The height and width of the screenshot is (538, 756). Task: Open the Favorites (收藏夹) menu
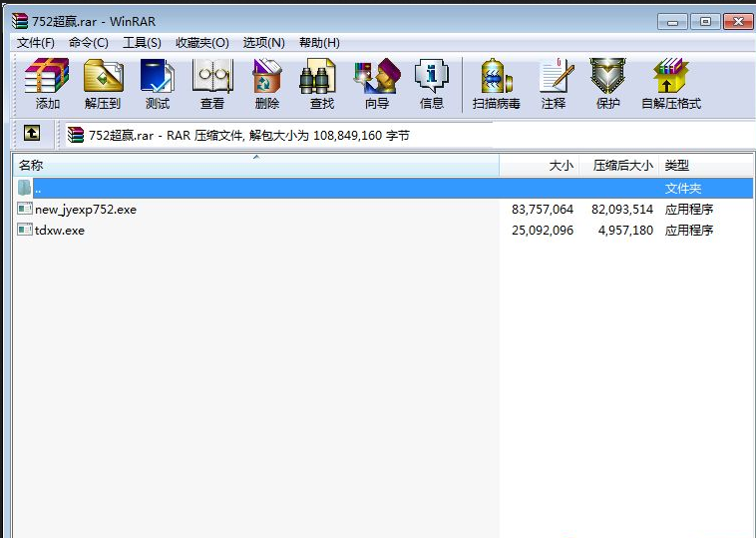(202, 43)
